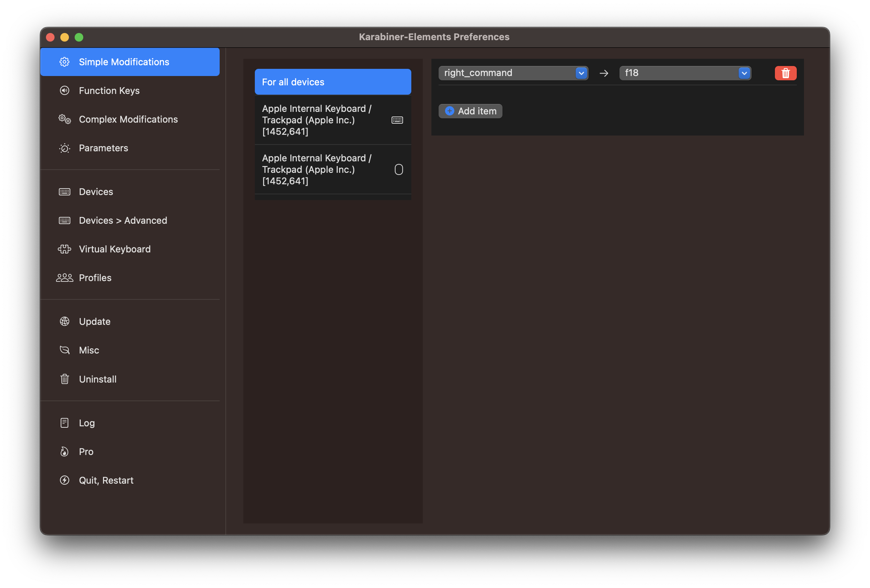The image size is (870, 588).
Task: Open the Log section
Action: 86,423
